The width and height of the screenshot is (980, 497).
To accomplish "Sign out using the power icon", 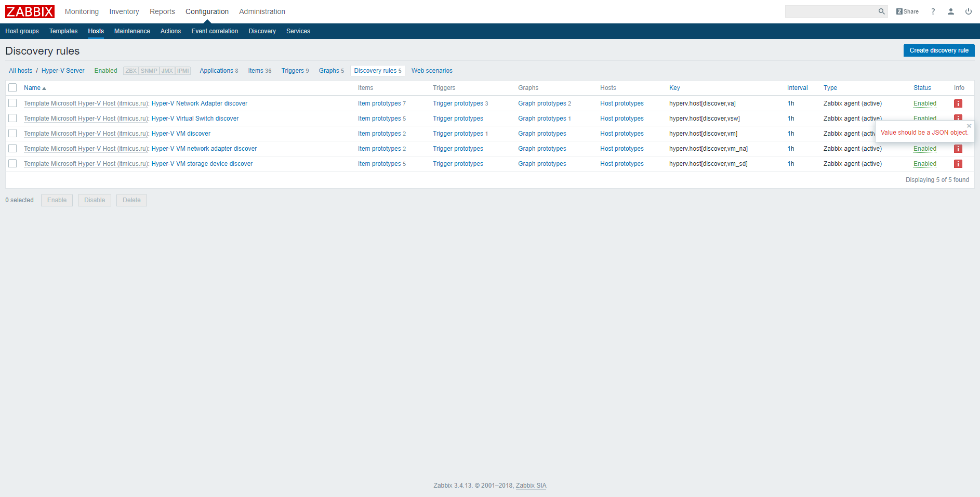I will 968,11.
